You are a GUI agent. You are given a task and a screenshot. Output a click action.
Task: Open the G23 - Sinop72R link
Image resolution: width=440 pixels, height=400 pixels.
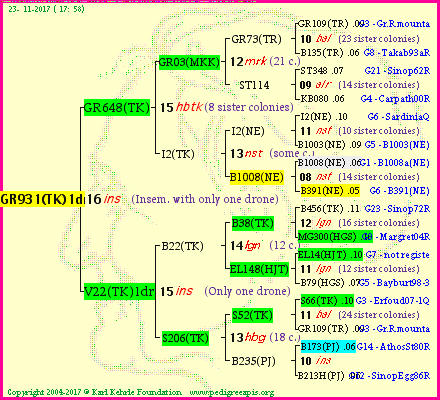[397, 209]
